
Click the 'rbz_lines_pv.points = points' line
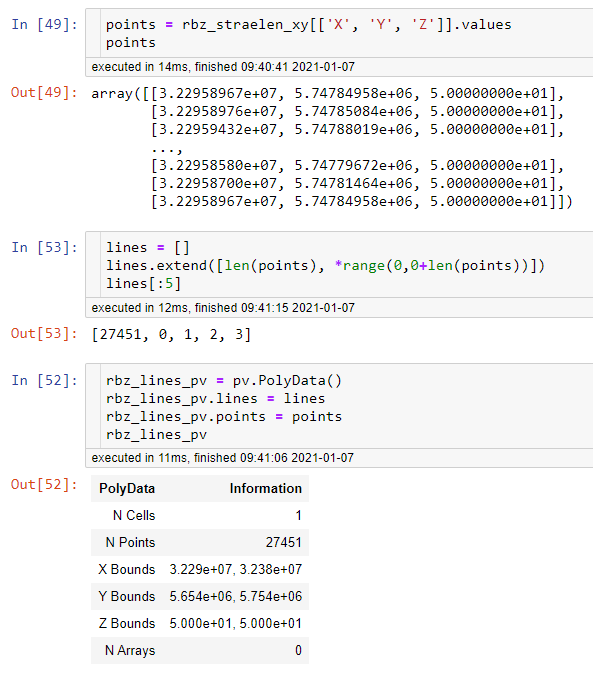[x=224, y=417]
